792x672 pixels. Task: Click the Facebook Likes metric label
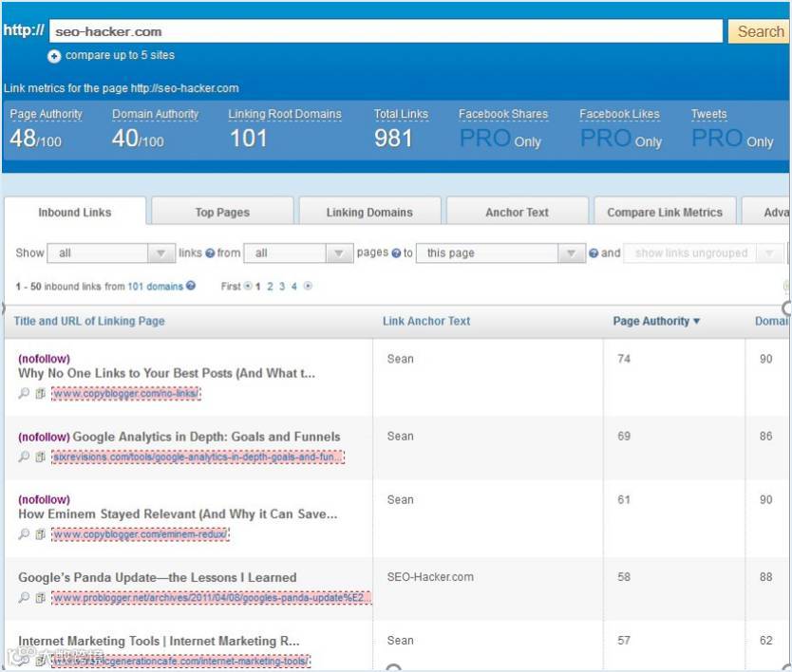pyautogui.click(x=620, y=115)
